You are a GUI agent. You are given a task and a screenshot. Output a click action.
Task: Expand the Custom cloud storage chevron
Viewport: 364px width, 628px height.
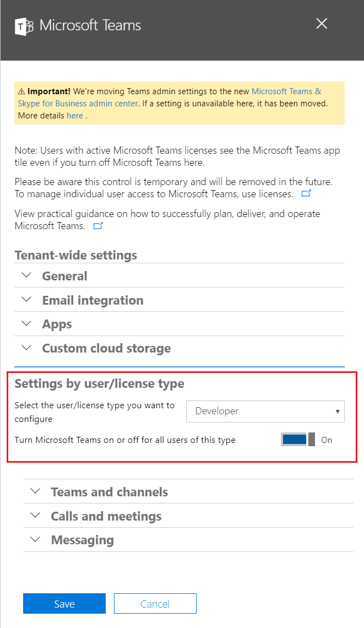26,348
